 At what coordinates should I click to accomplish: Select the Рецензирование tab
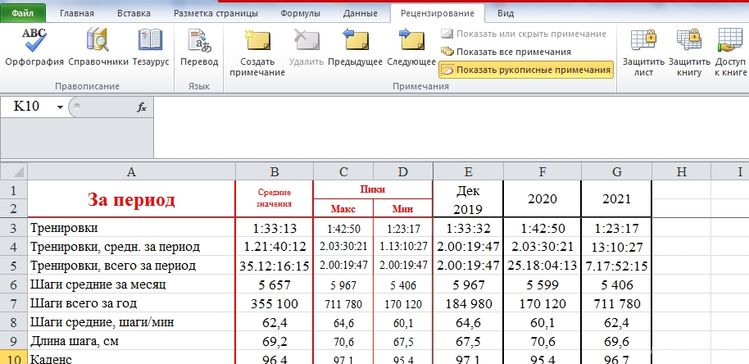click(x=438, y=13)
